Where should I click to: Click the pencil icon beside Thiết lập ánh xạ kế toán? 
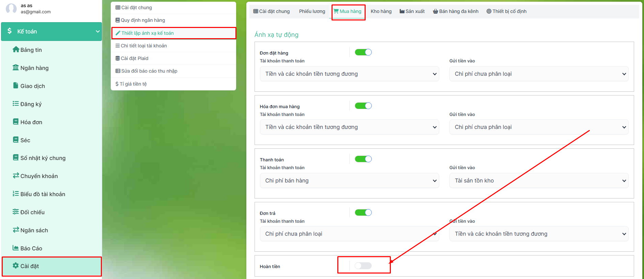[118, 33]
